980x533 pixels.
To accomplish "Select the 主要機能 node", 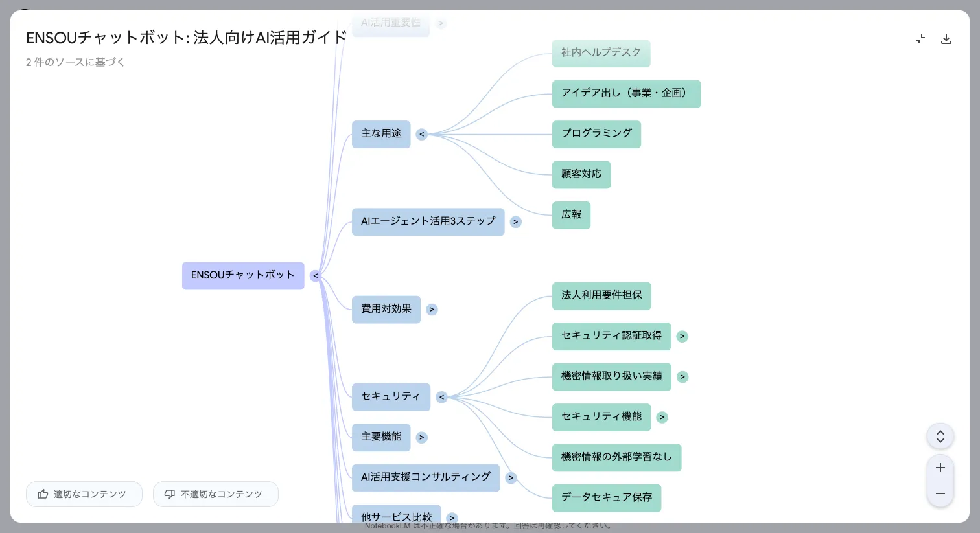I will coord(381,437).
